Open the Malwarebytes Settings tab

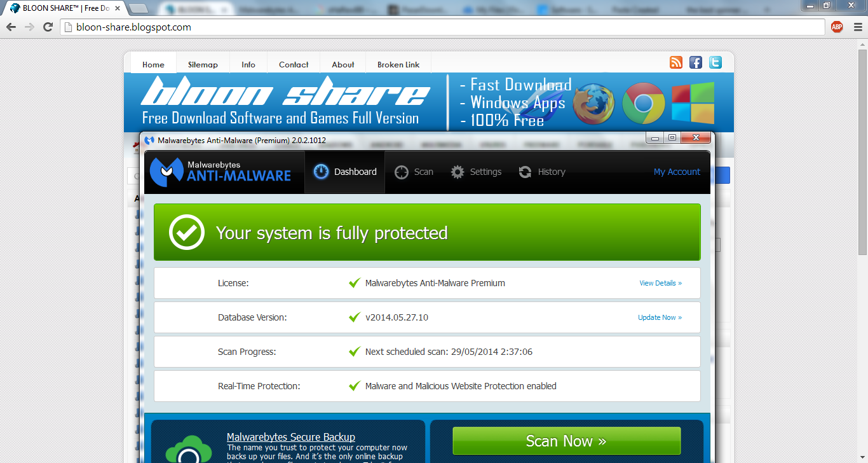(476, 172)
